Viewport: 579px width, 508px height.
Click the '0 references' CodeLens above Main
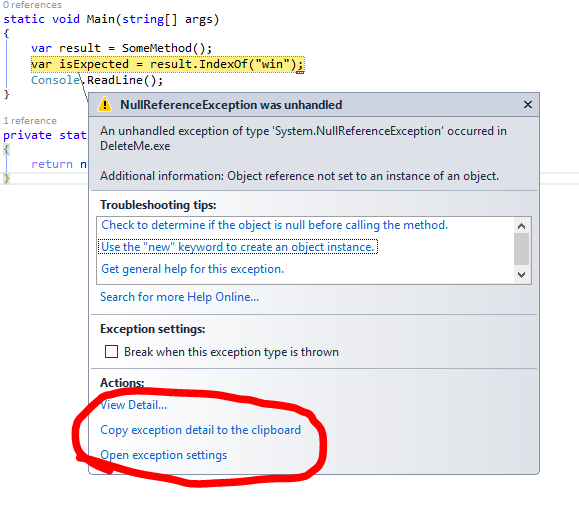click(x=32, y=5)
